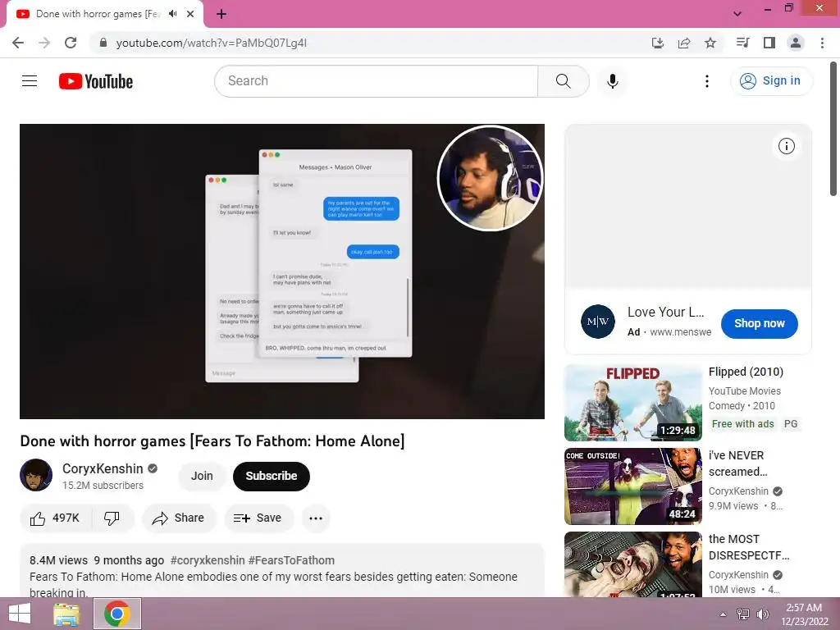This screenshot has width=840, height=630.
Task: Open the MW advertiser logo
Action: 598,322
